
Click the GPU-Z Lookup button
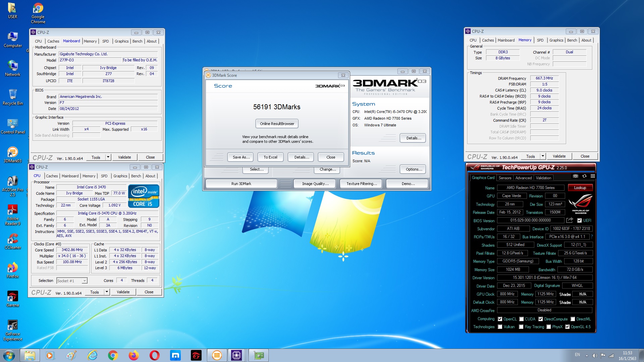pos(580,188)
